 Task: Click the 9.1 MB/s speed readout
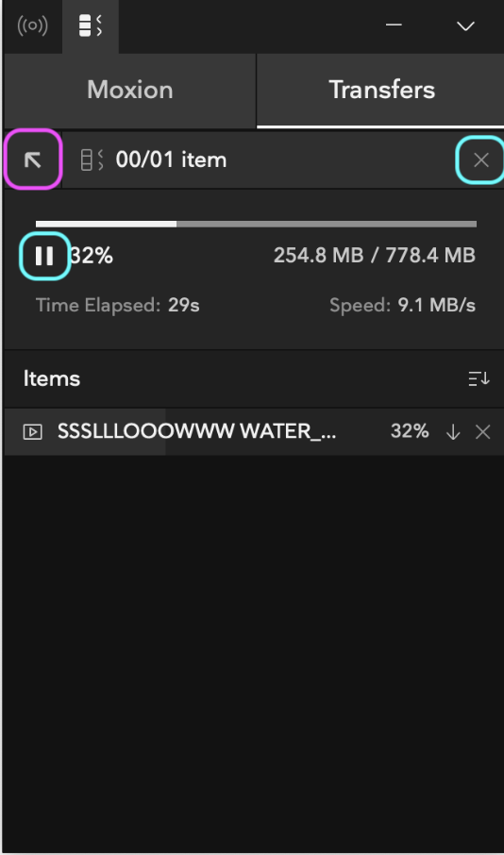pyautogui.click(x=436, y=306)
